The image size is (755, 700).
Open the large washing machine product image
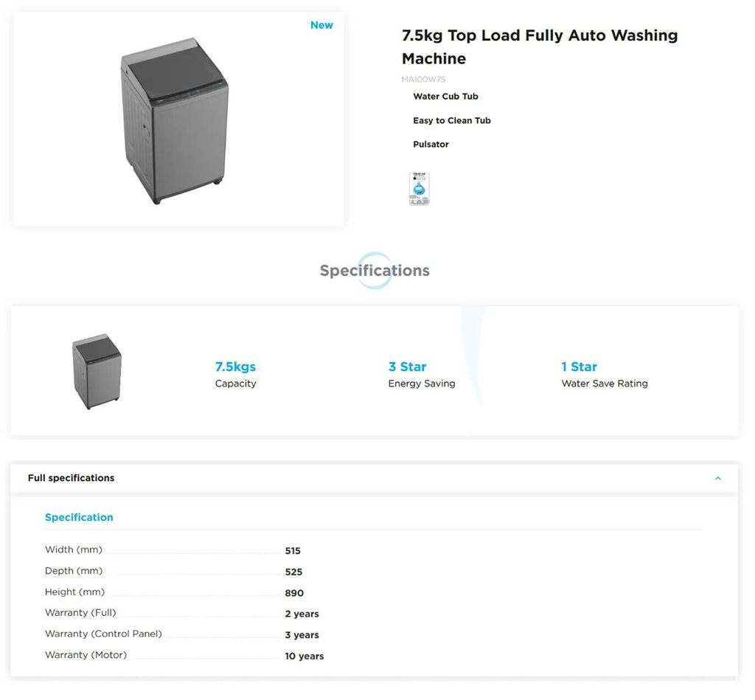[x=175, y=120]
